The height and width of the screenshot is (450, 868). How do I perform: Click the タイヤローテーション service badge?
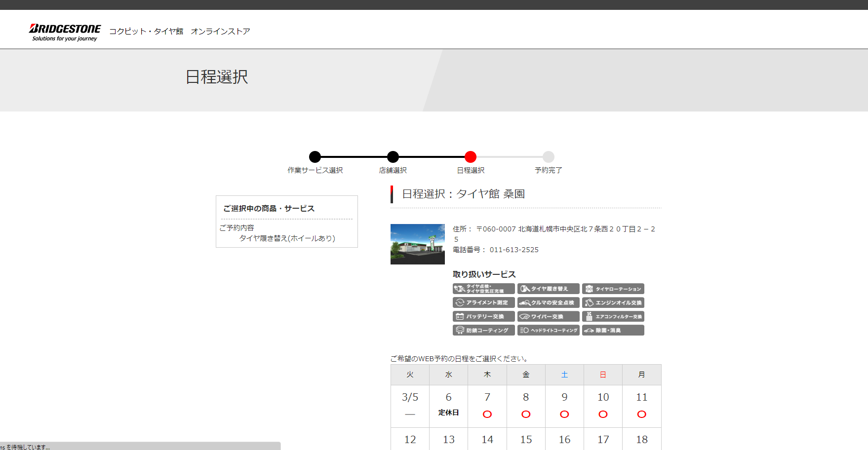(613, 289)
